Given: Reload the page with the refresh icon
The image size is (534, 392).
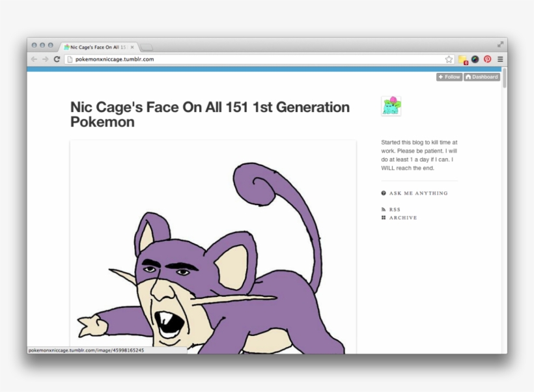Looking at the screenshot, I should 57,59.
